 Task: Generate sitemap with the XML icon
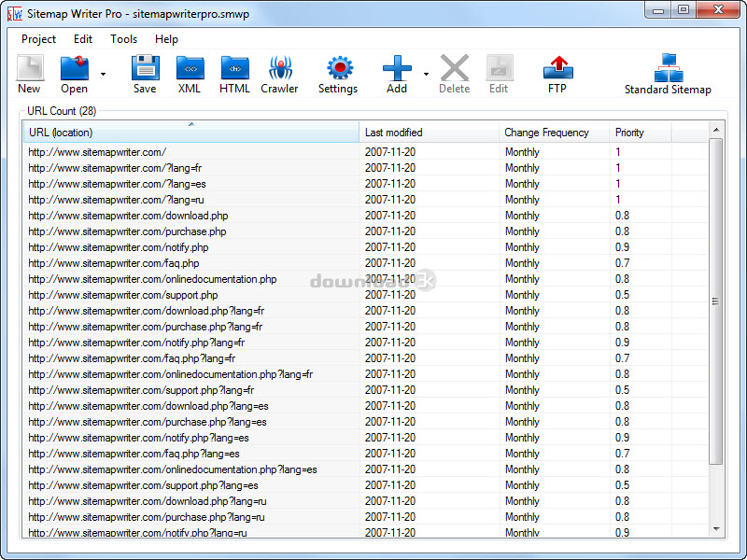point(190,67)
